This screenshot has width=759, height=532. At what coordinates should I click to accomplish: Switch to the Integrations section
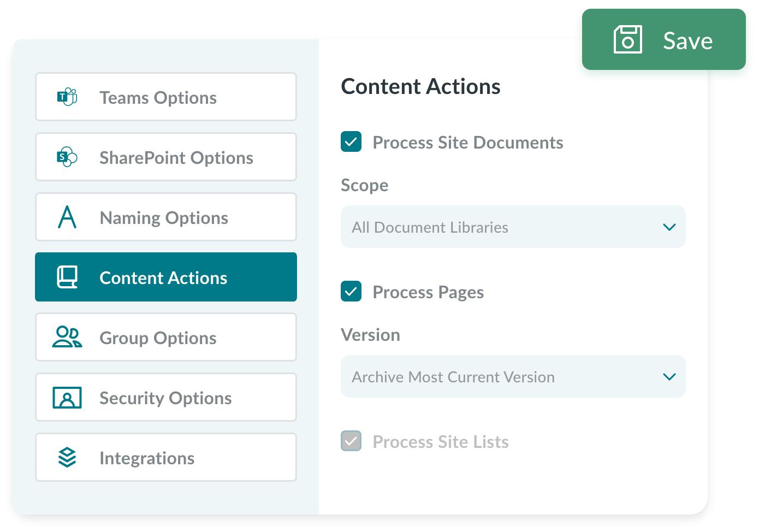click(x=165, y=457)
